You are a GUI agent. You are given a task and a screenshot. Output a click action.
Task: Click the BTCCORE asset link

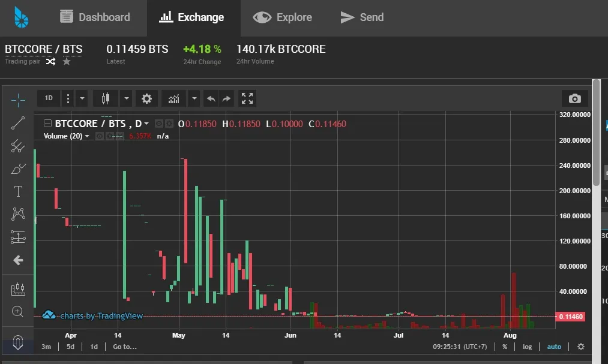pos(28,49)
